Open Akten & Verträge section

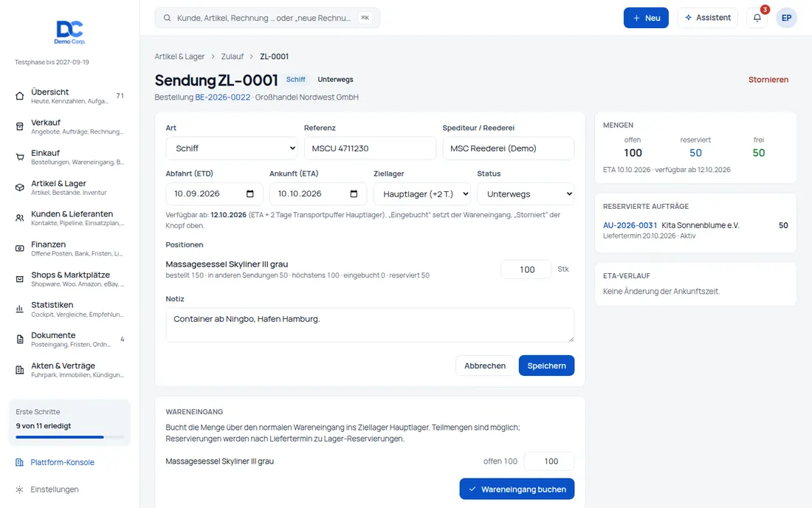click(69, 370)
